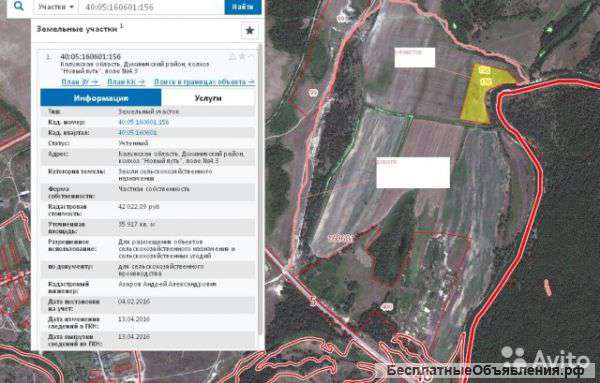Viewport: 600px width, 383px height.
Task: Switch to the Информация tab
Action: 101,98
